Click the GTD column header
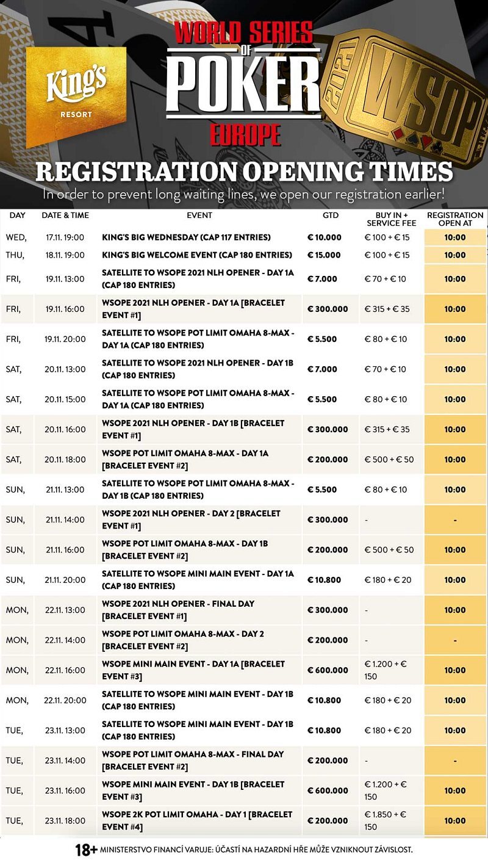 click(331, 215)
